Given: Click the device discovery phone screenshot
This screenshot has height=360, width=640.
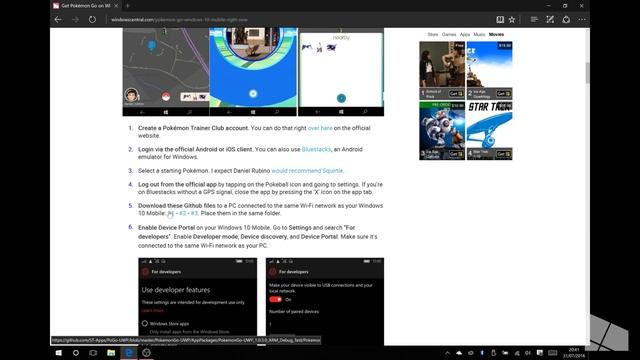Looking at the screenshot, I should [325, 301].
